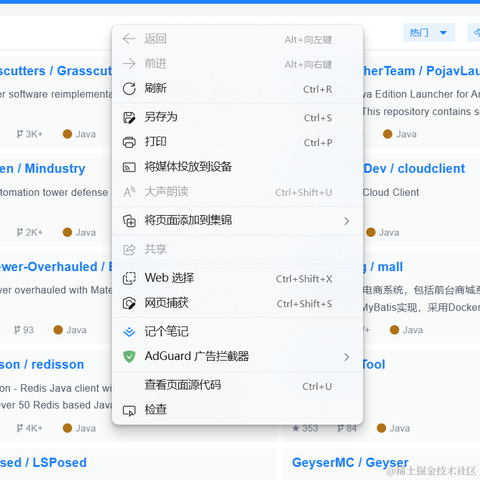
Task: Click the Java language tag on redisson card
Action: coord(79,428)
